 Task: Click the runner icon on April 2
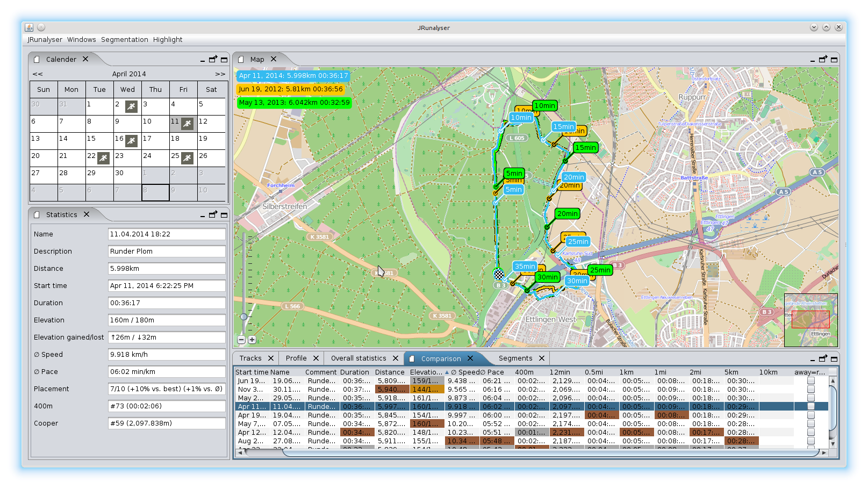(x=131, y=106)
